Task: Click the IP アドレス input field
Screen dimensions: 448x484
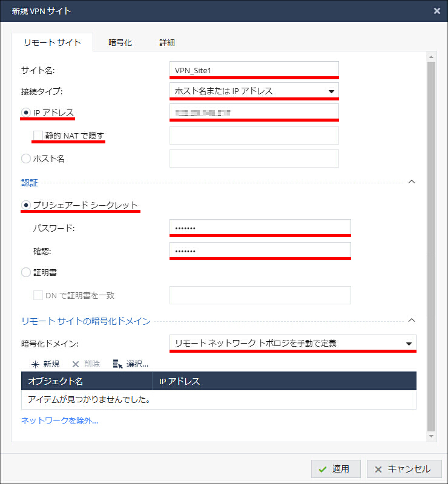Action: coord(254,113)
